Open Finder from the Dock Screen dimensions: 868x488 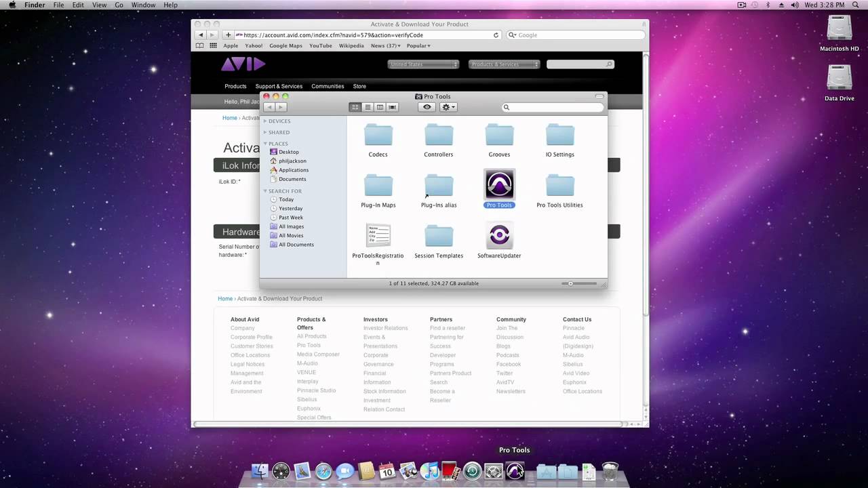pyautogui.click(x=260, y=470)
